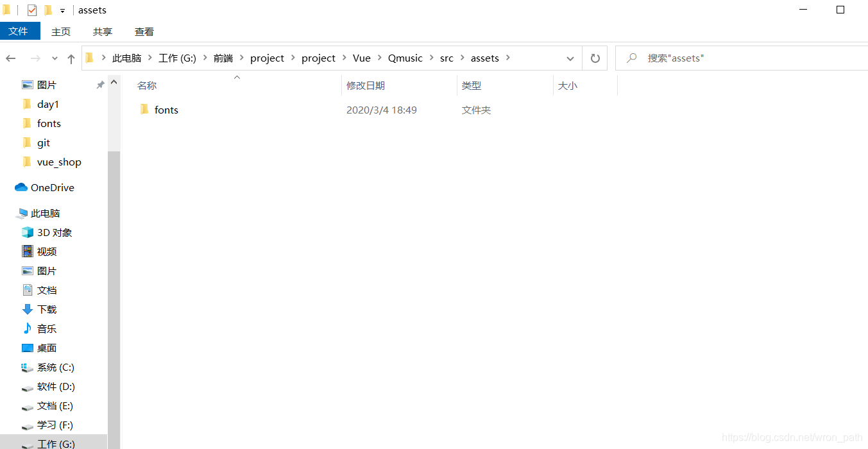Select the OneDrive item in the sidebar
The height and width of the screenshot is (449, 868).
click(51, 187)
